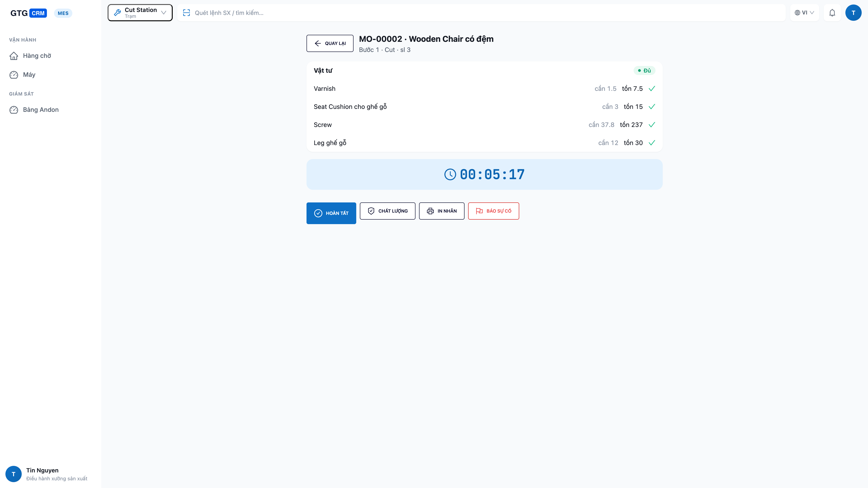Click the gauge icon beside Bảng Andon

14,109
